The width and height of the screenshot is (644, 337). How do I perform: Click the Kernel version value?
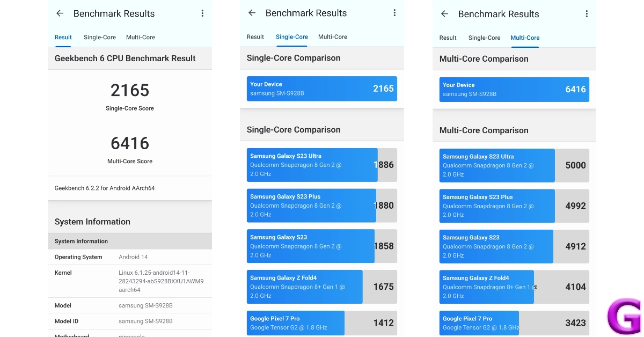[161, 281]
